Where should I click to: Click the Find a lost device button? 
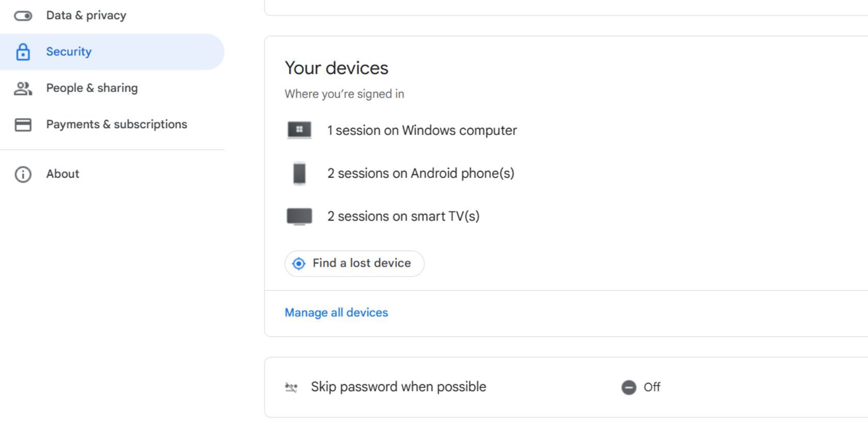tap(353, 263)
